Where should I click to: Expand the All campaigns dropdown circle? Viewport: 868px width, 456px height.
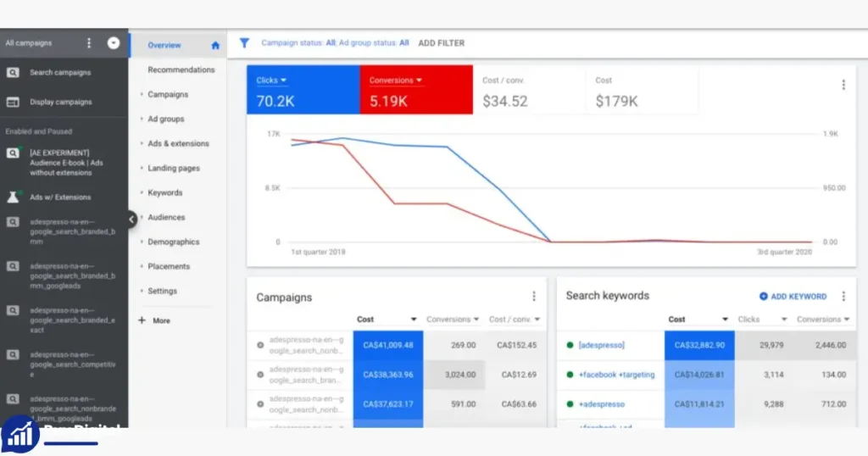[x=113, y=43]
